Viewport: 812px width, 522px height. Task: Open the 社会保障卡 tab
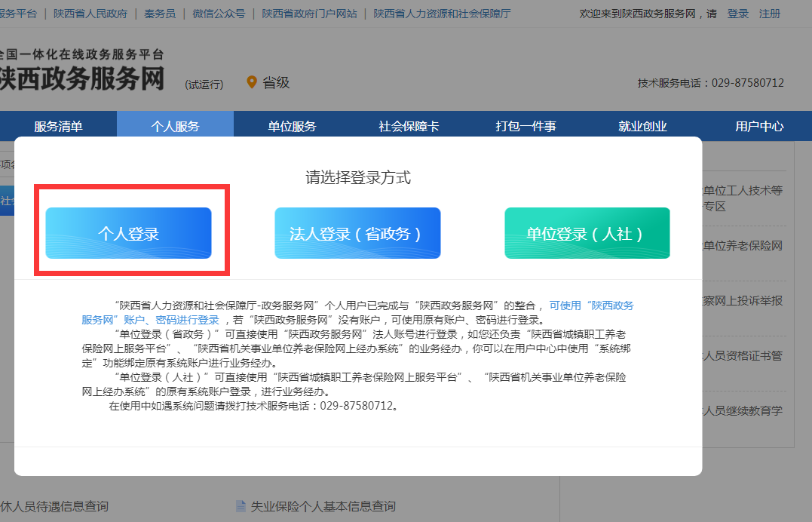click(408, 125)
